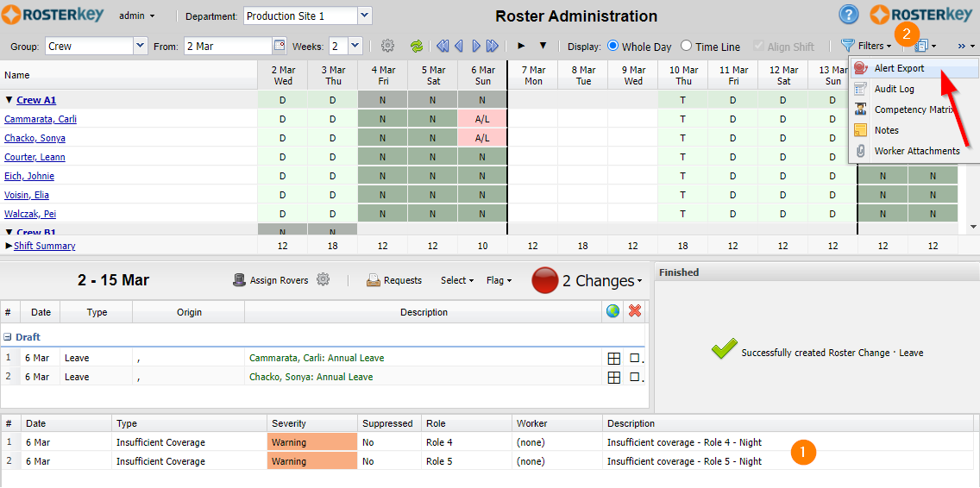The image size is (980, 488).
Task: Select the Whole Day display option
Action: (x=613, y=46)
